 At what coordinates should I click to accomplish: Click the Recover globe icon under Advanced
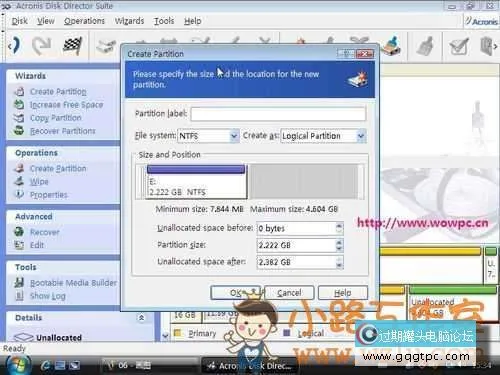19,232
